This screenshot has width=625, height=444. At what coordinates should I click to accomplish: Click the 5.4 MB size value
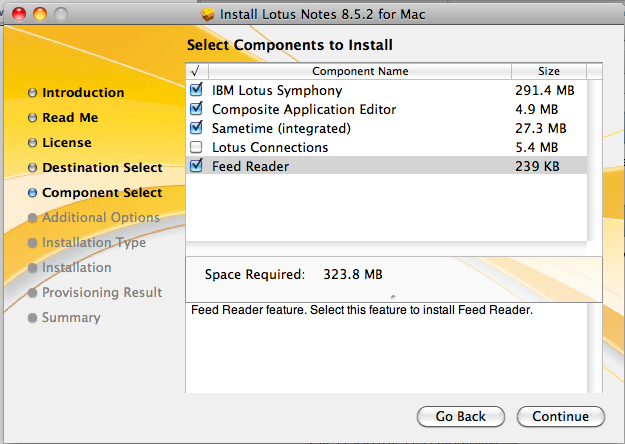(x=537, y=147)
